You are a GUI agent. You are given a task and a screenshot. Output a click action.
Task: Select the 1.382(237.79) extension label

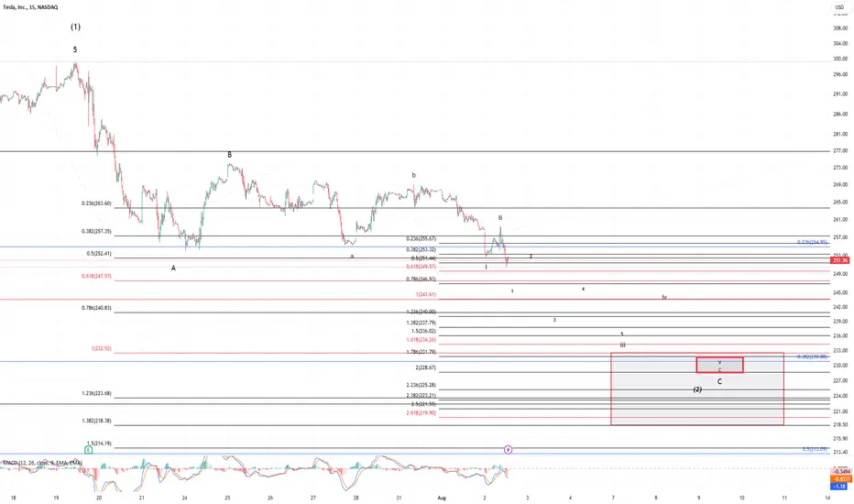pos(421,323)
